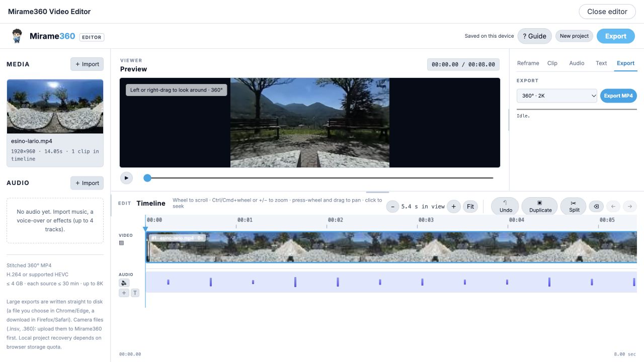
Task: Start a New project
Action: pos(574,36)
